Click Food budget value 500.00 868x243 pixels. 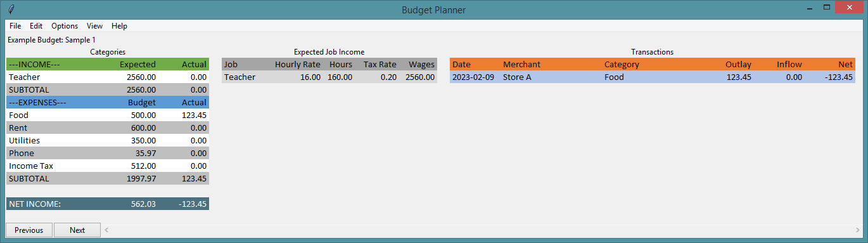click(x=143, y=115)
